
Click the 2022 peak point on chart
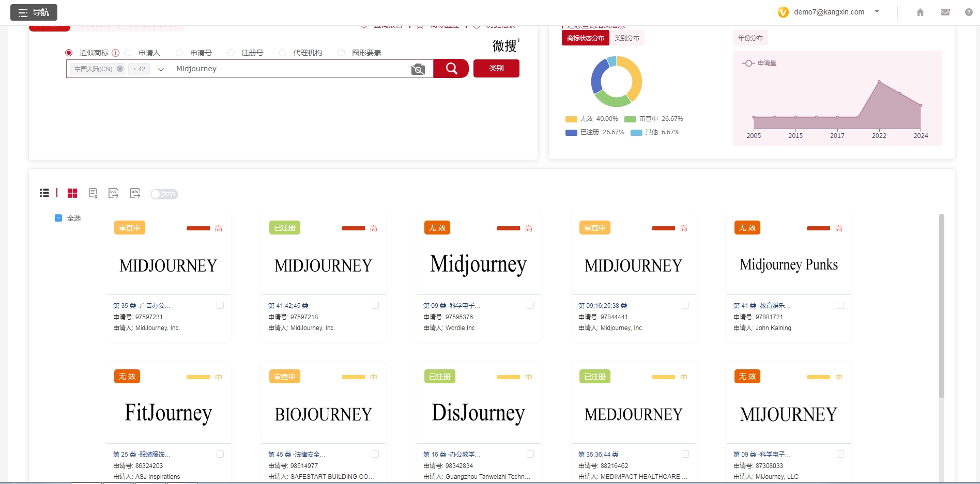coord(879,82)
